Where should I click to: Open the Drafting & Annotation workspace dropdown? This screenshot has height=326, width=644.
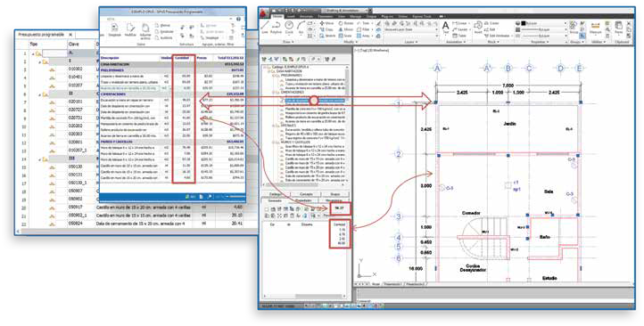[344, 11]
